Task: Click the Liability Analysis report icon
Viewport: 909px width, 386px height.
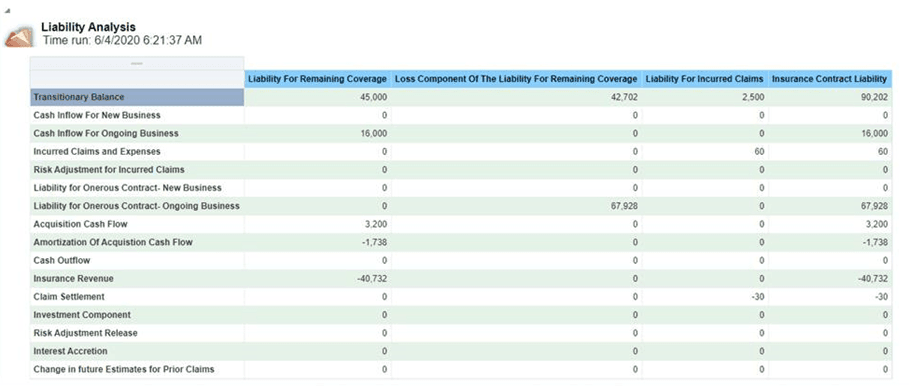Action: [19, 36]
